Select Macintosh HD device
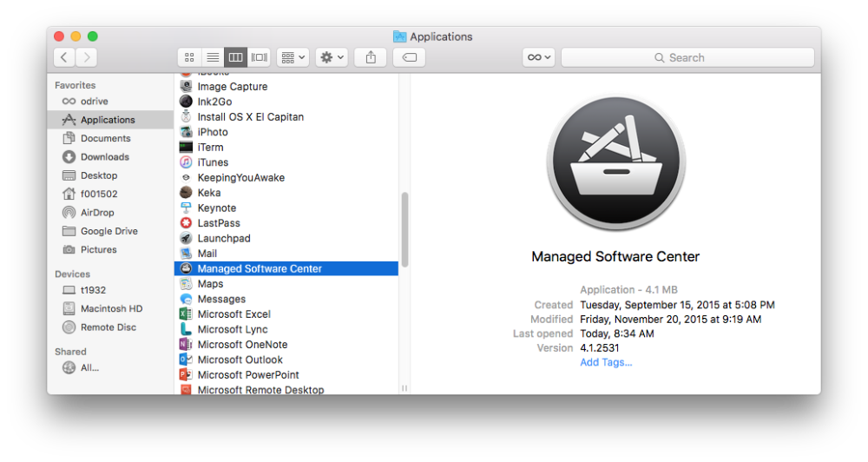868x462 pixels. 110,308
